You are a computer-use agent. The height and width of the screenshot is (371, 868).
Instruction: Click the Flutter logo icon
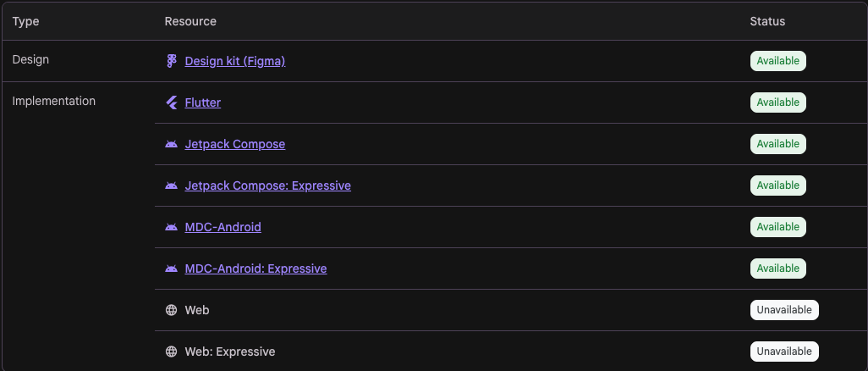pos(171,102)
